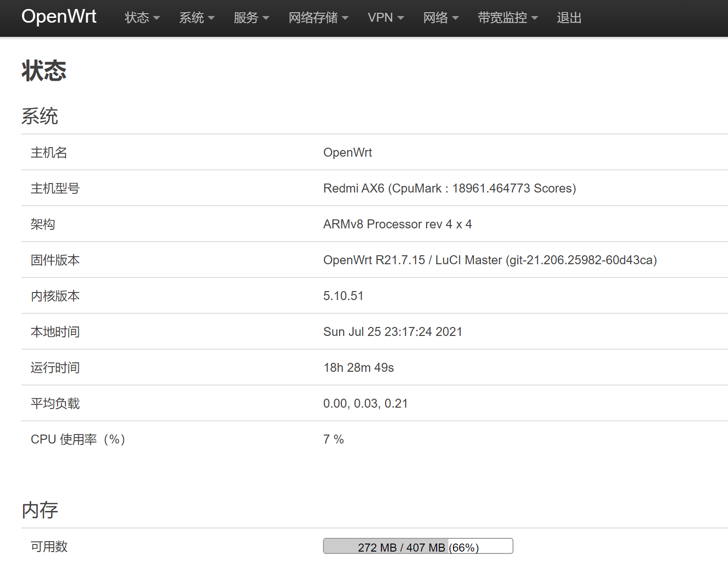Open the 系统 (System) menu
This screenshot has width=728, height=561.
[192, 17]
